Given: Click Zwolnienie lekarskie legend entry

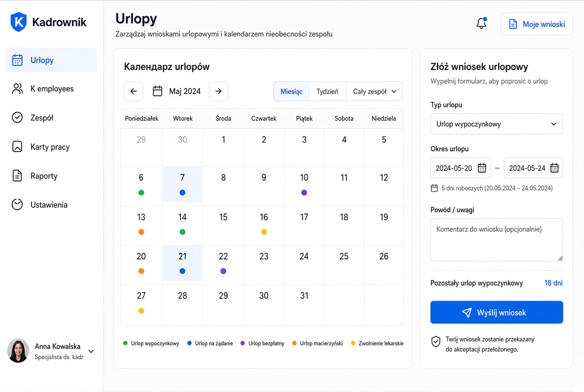Looking at the screenshot, I should click(377, 343).
